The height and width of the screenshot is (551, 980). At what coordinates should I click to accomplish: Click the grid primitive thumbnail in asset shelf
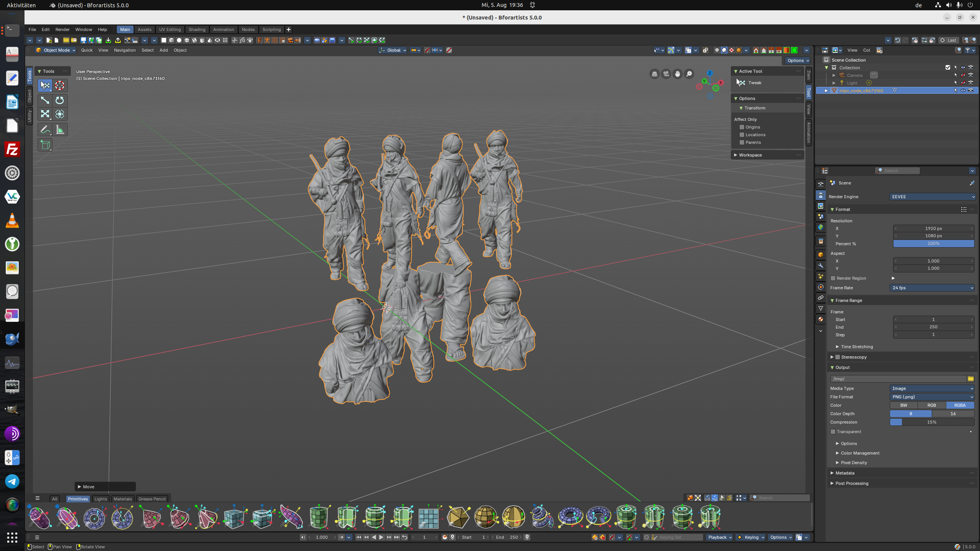pyautogui.click(x=429, y=517)
